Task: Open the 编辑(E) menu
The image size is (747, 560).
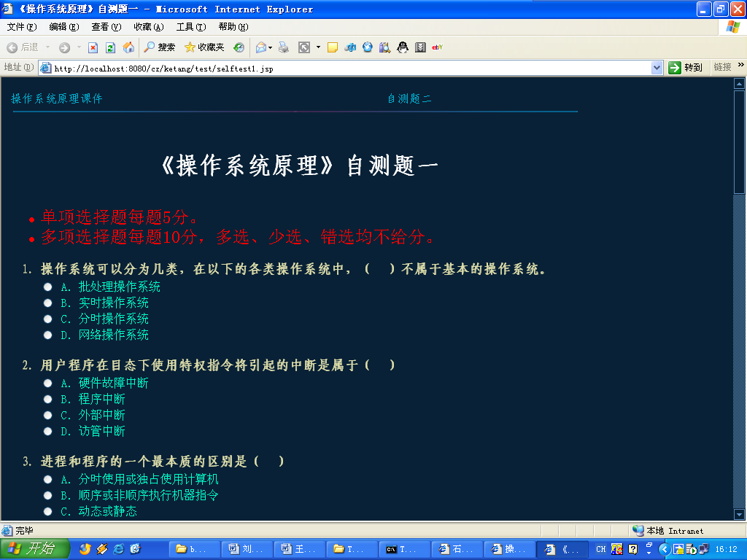Action: (64, 27)
